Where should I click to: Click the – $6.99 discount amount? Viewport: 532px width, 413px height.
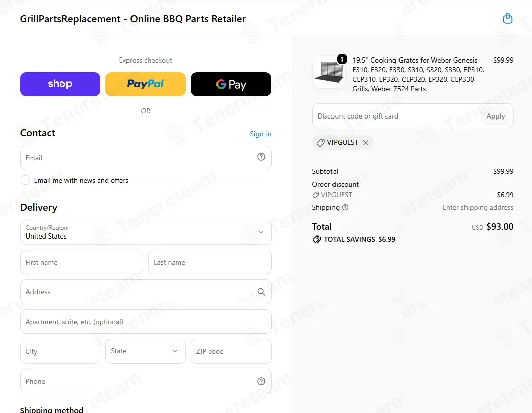[502, 195]
